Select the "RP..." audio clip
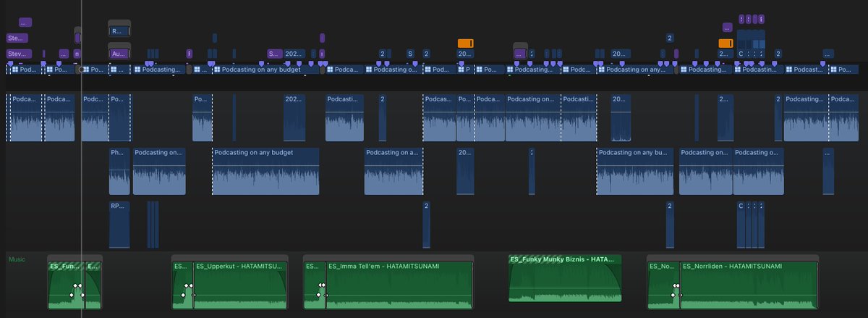 tap(119, 225)
